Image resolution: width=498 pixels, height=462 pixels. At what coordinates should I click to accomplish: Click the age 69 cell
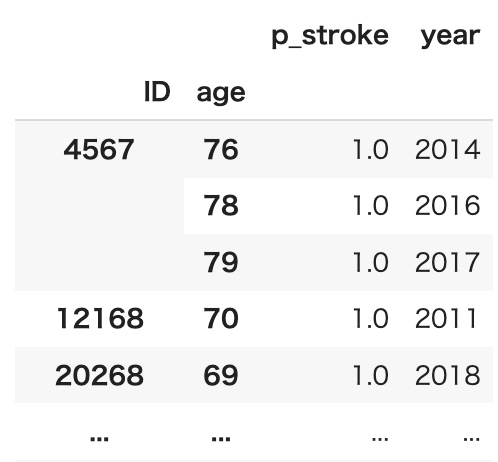[x=221, y=375]
